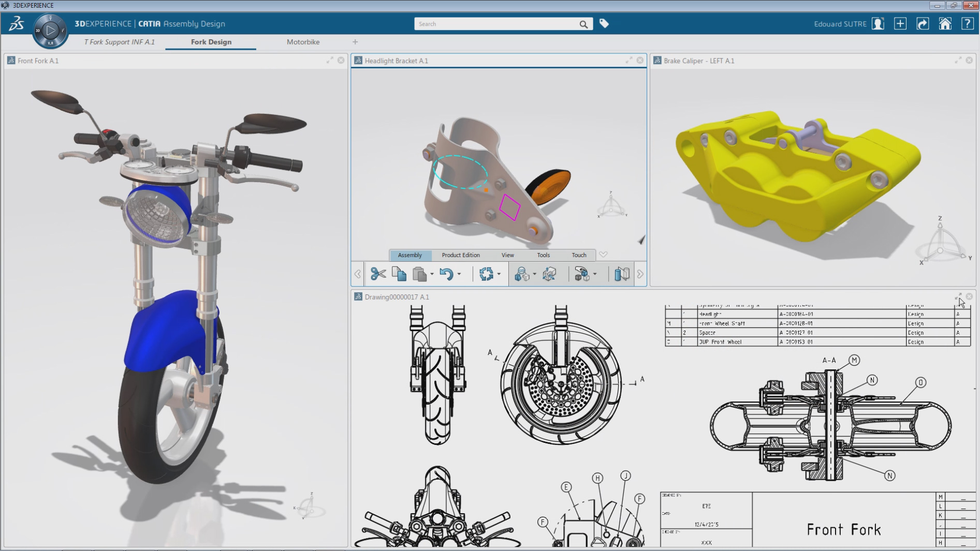Click the yellow brake caliper model
Screen dimensions: 980x551
(x=797, y=176)
